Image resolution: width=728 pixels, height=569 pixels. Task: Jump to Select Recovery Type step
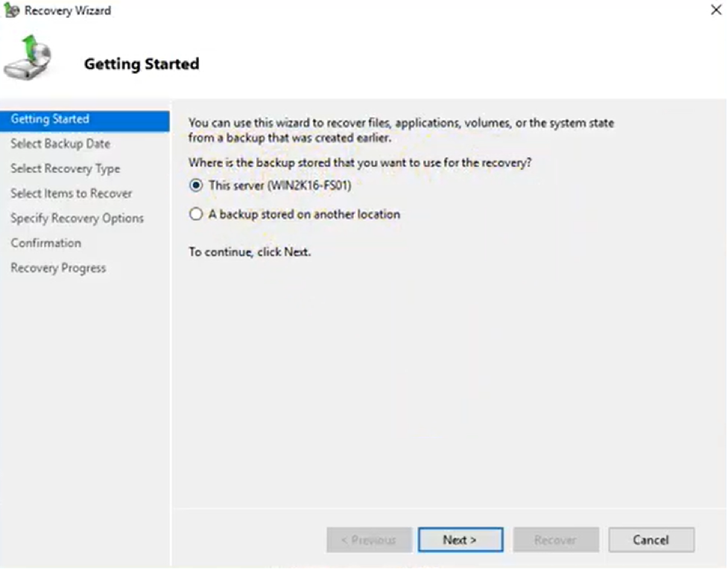(x=65, y=168)
